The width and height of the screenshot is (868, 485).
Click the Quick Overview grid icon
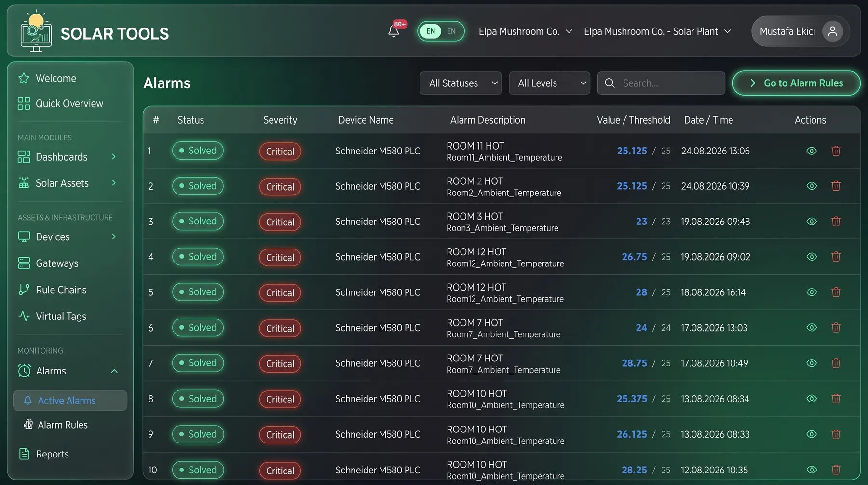24,103
